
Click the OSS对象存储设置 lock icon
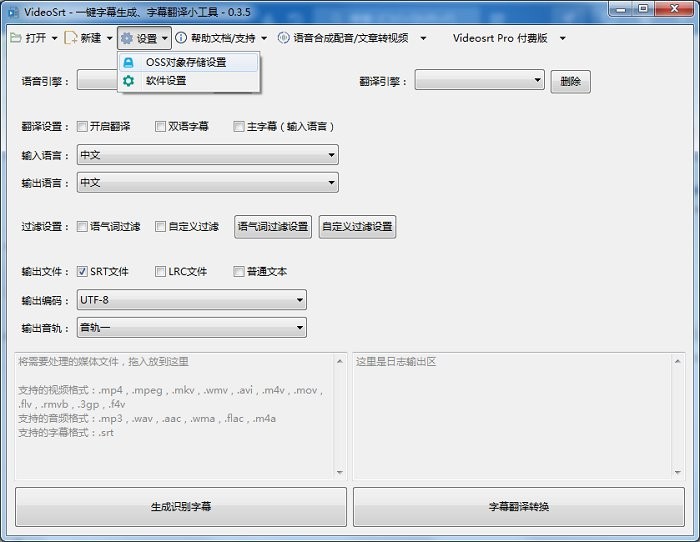point(129,62)
